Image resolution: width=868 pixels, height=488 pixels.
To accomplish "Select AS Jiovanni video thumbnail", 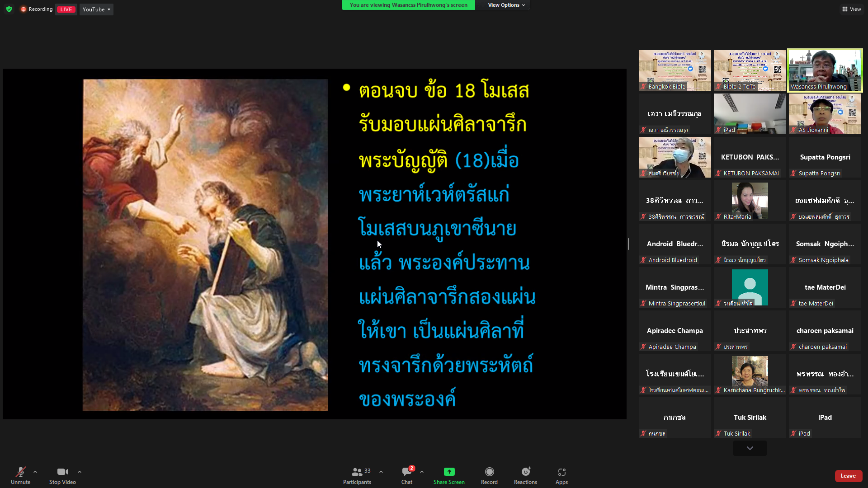I will [825, 114].
